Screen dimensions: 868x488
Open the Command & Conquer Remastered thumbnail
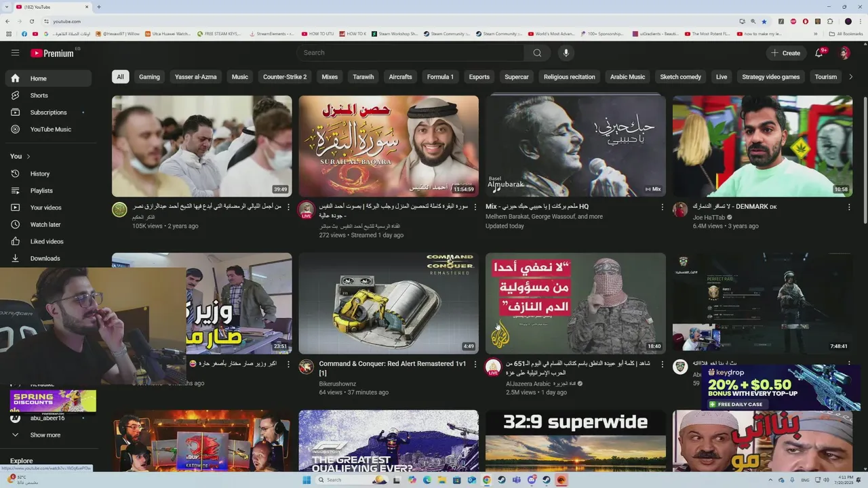389,304
